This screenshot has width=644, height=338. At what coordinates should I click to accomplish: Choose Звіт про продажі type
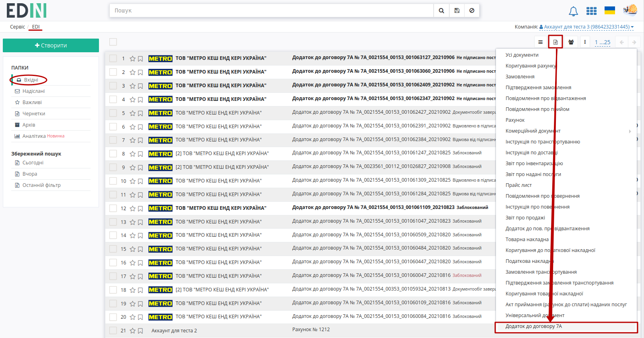(525, 218)
